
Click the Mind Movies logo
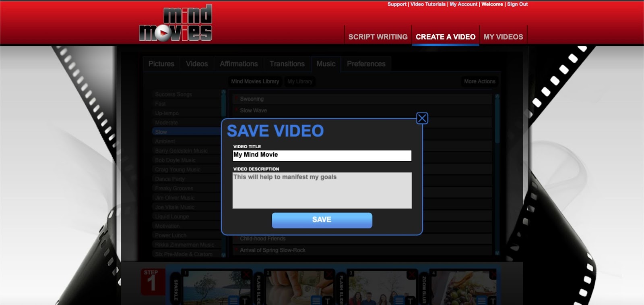175,23
